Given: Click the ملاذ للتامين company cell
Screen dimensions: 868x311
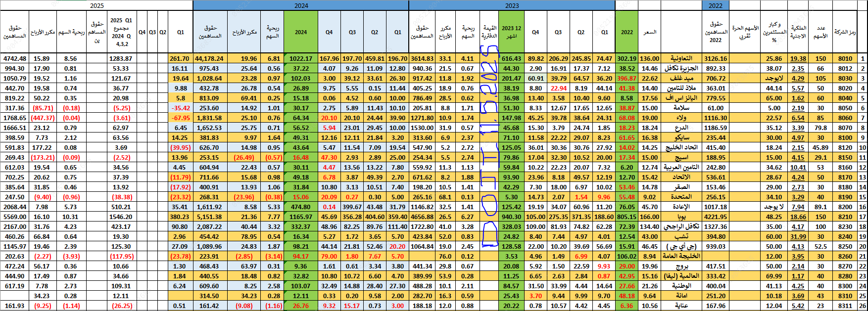Looking at the screenshot, I should 681,88.
